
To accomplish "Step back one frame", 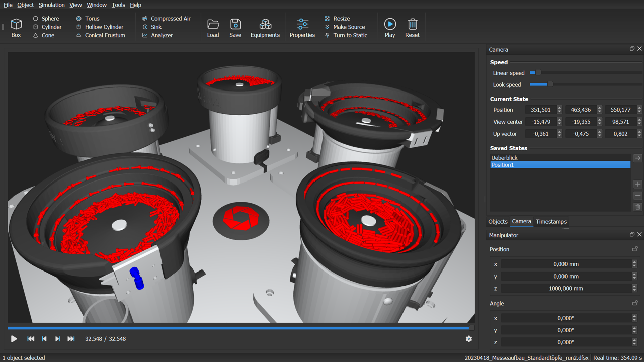I will 44,339.
